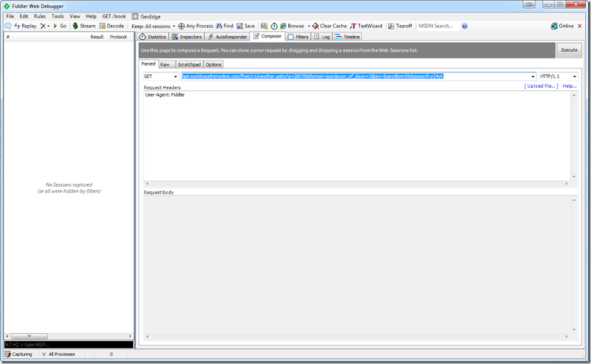
Task: Click the request URL field
Action: (x=355, y=77)
